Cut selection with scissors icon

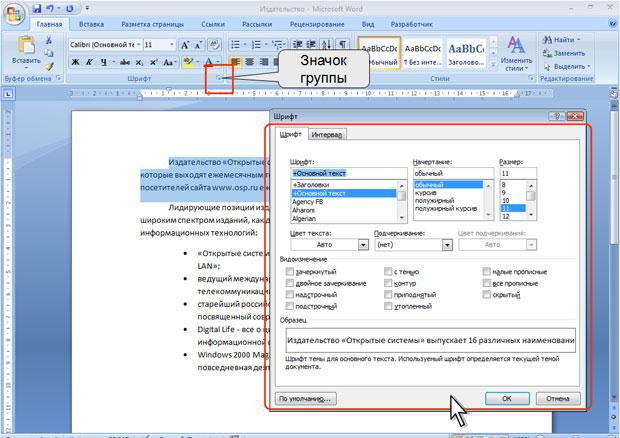tap(49, 40)
